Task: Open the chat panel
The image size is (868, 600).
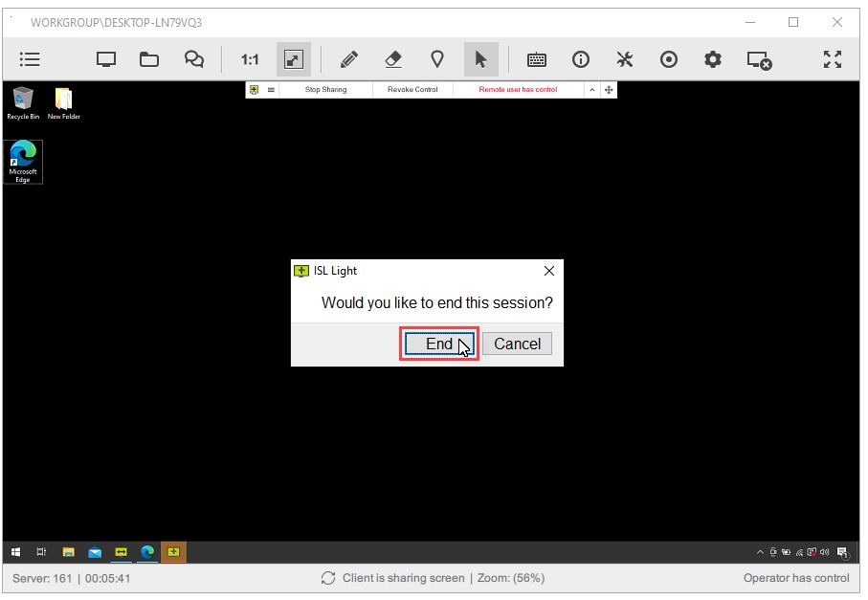Action: tap(194, 59)
